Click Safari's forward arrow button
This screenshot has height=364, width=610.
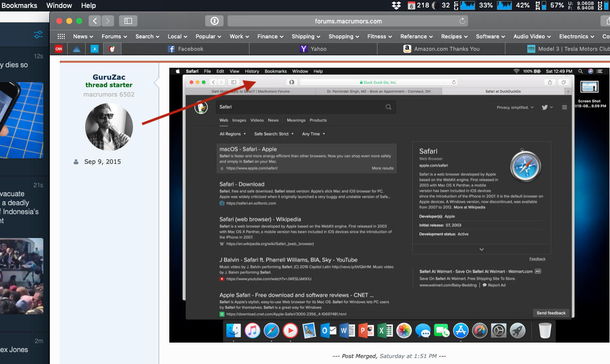coord(108,21)
